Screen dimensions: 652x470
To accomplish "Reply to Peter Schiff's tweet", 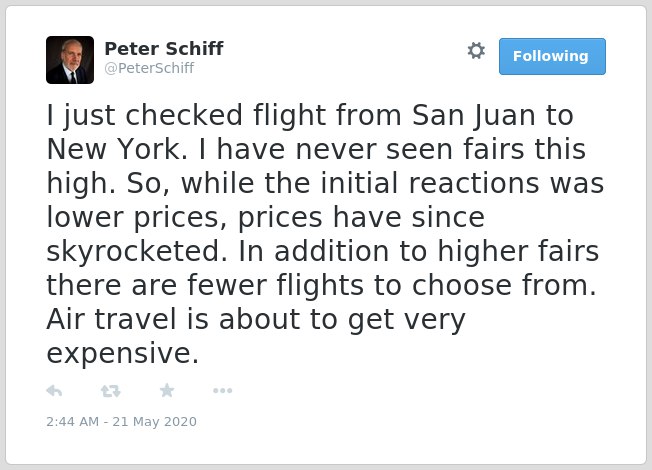I will click(54, 391).
